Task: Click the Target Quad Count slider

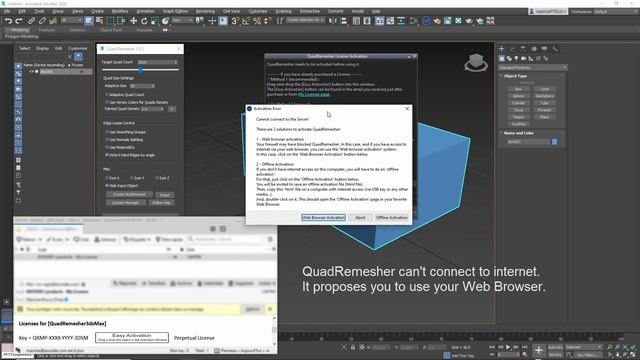Action: (x=140, y=70)
